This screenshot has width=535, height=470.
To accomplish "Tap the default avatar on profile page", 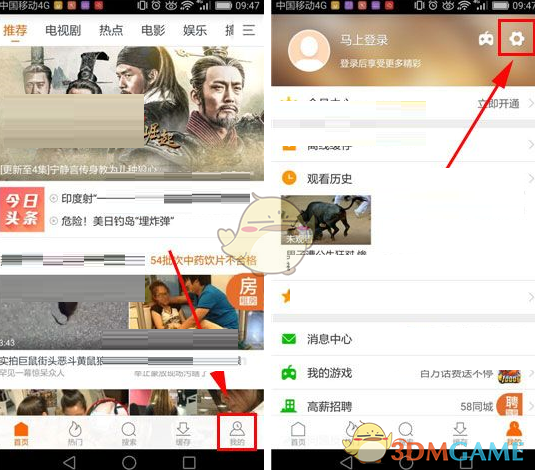I will [309, 51].
